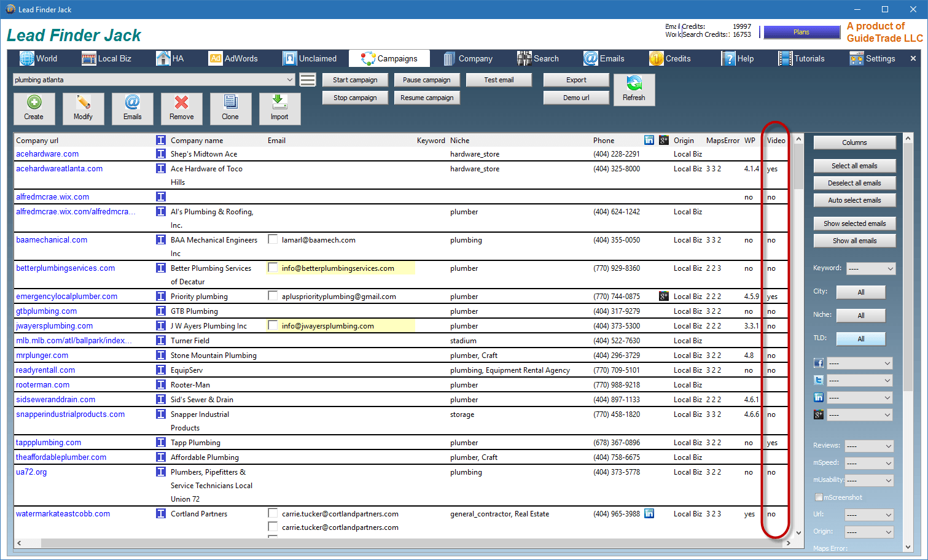The width and height of the screenshot is (928, 560).
Task: Enable the mScreenshot checkbox
Action: [x=819, y=497]
